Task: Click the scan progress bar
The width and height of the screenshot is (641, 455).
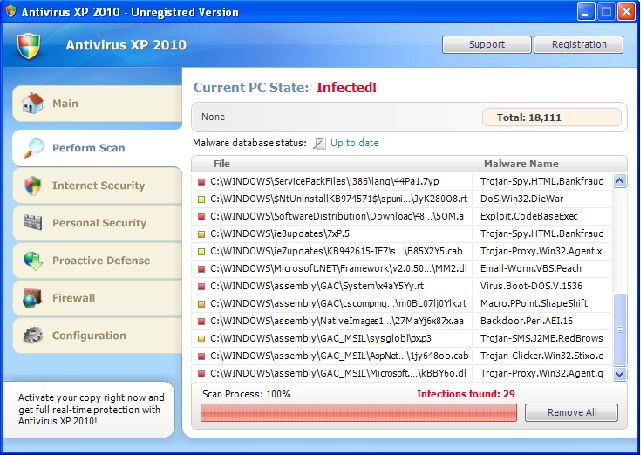Action: pos(359,412)
